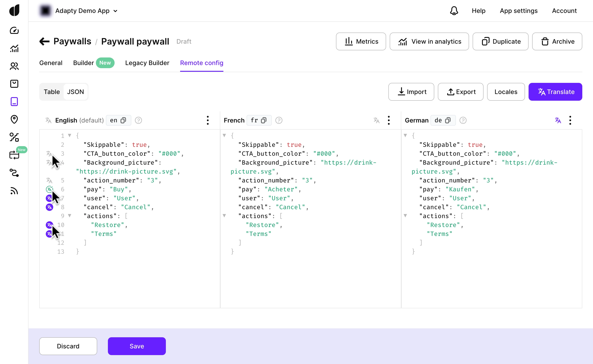This screenshot has height=364, width=593.
Task: Open the sidebar section marked with New badge
Action: click(15, 155)
